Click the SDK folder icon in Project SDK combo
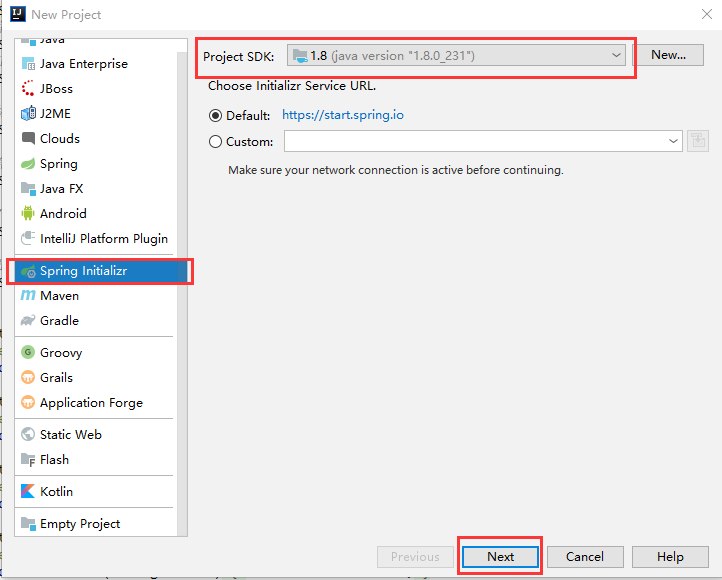Viewport: 722px width, 580px height. click(300, 56)
